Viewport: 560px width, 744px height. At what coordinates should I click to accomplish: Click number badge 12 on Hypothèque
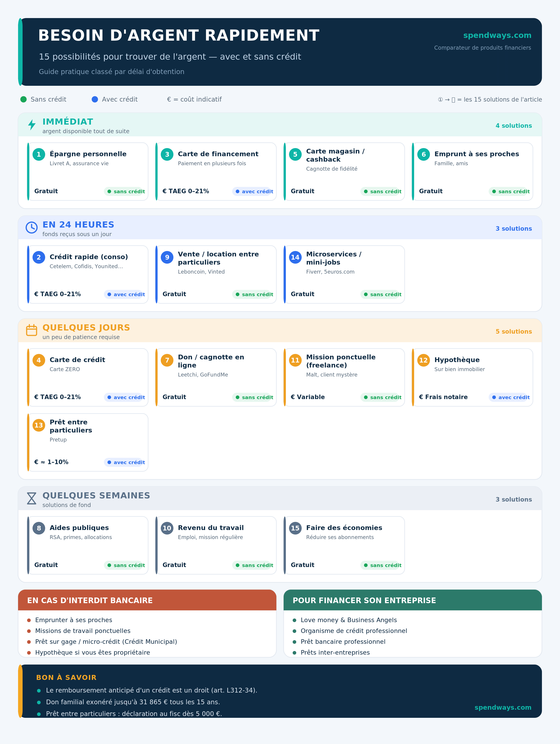(423, 360)
